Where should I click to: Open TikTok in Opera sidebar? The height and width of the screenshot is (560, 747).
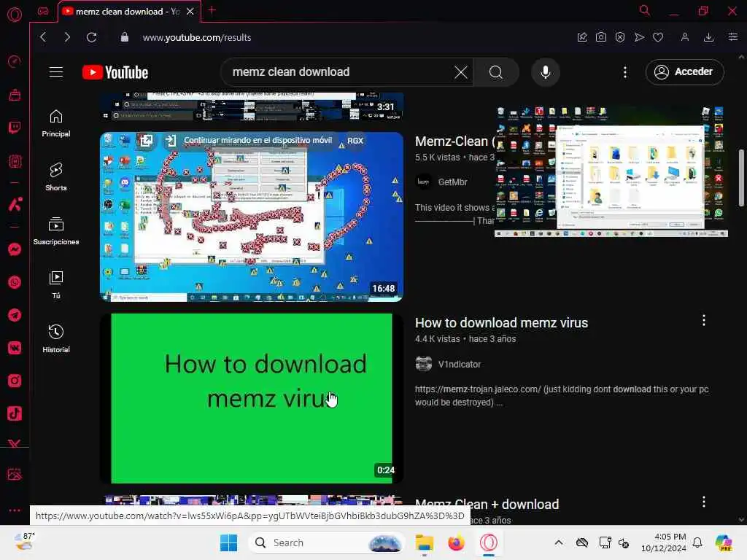[x=15, y=413]
